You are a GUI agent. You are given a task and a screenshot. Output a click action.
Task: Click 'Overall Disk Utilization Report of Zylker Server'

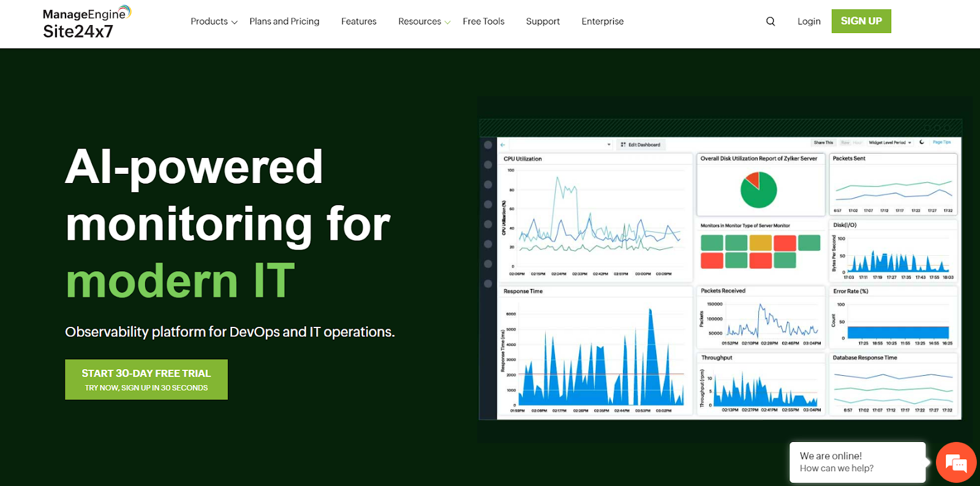pyautogui.click(x=759, y=159)
